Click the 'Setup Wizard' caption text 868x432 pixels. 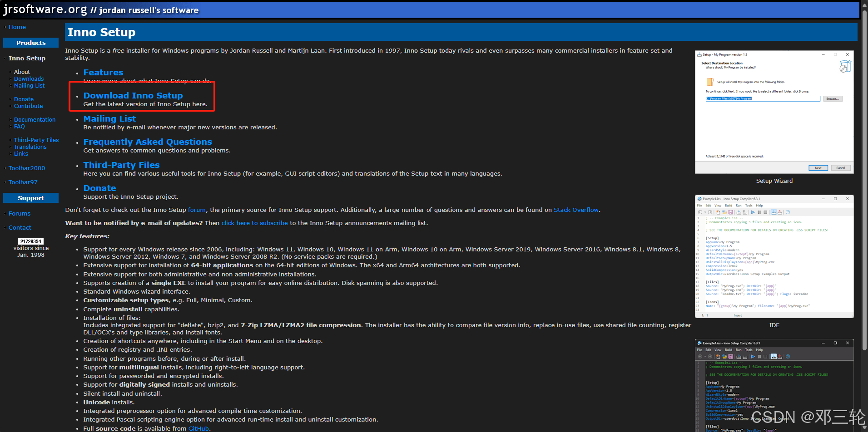click(774, 181)
